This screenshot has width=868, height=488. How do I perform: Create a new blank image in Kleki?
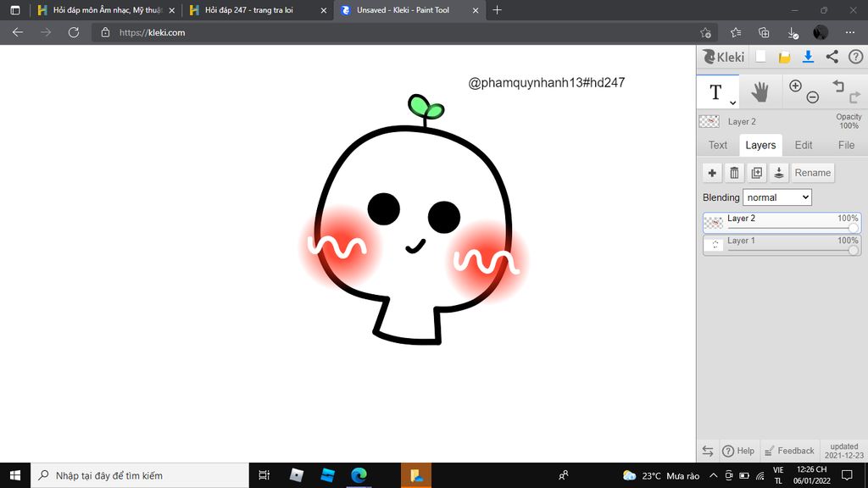pos(760,57)
